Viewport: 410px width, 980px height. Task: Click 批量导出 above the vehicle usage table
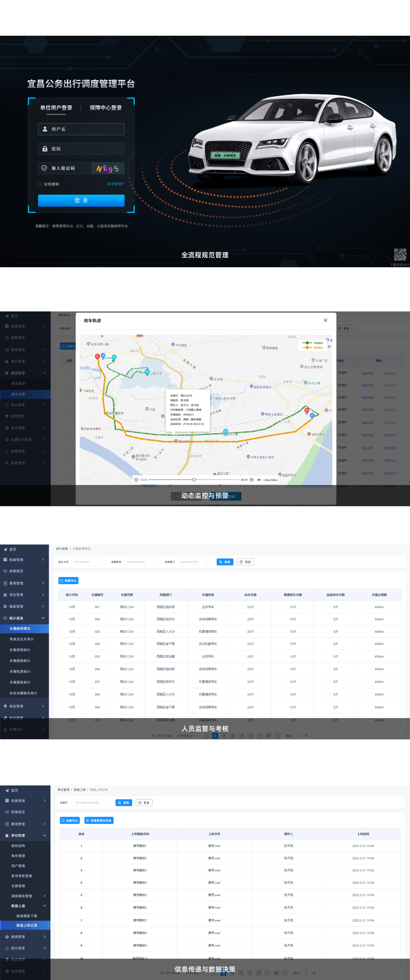click(69, 581)
